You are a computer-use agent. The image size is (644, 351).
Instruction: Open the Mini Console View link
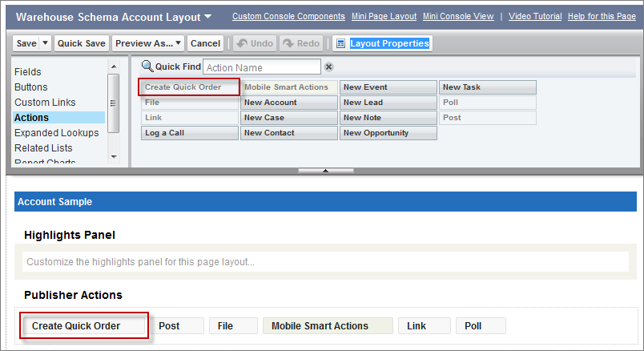(458, 17)
